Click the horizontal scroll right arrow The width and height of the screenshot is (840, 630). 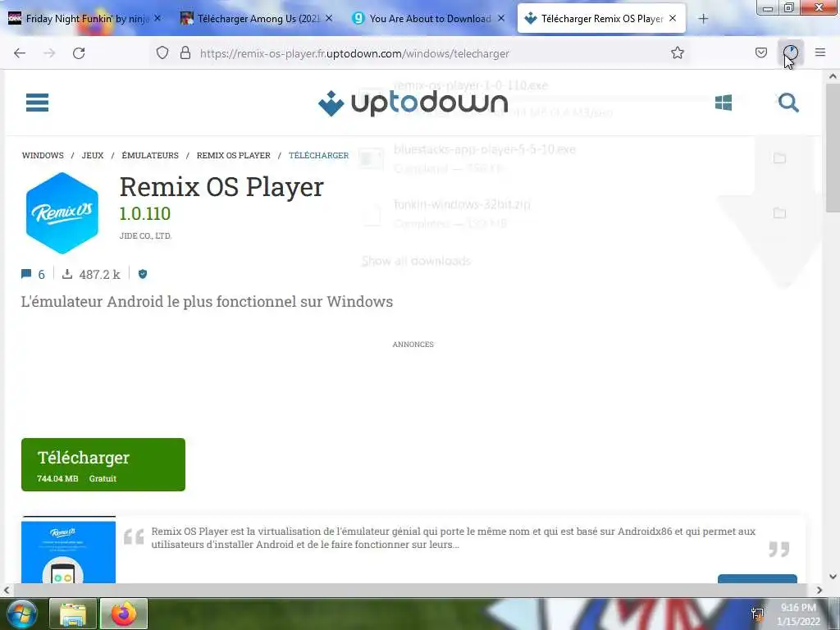[819, 590]
